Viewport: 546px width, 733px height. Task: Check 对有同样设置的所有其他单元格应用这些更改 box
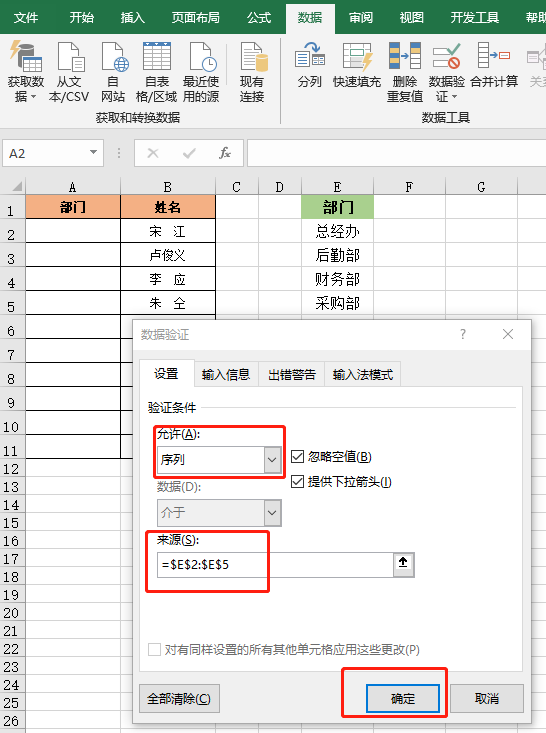(x=154, y=649)
